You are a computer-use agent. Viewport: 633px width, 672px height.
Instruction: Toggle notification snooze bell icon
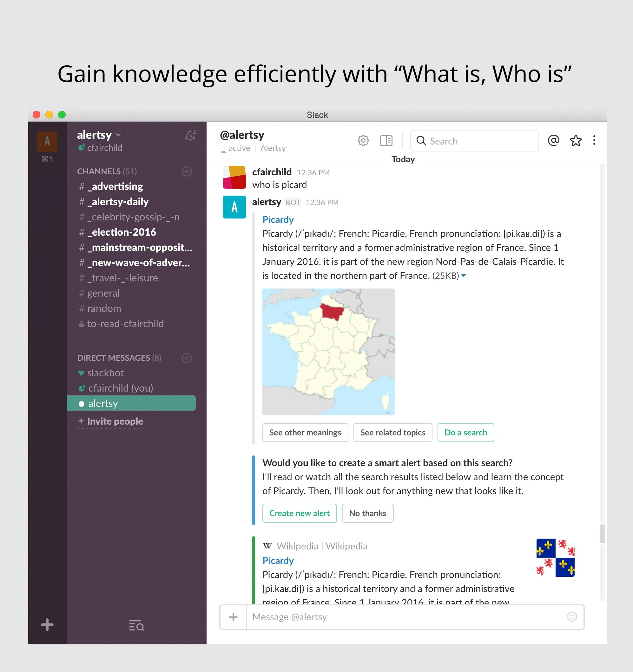tap(190, 136)
